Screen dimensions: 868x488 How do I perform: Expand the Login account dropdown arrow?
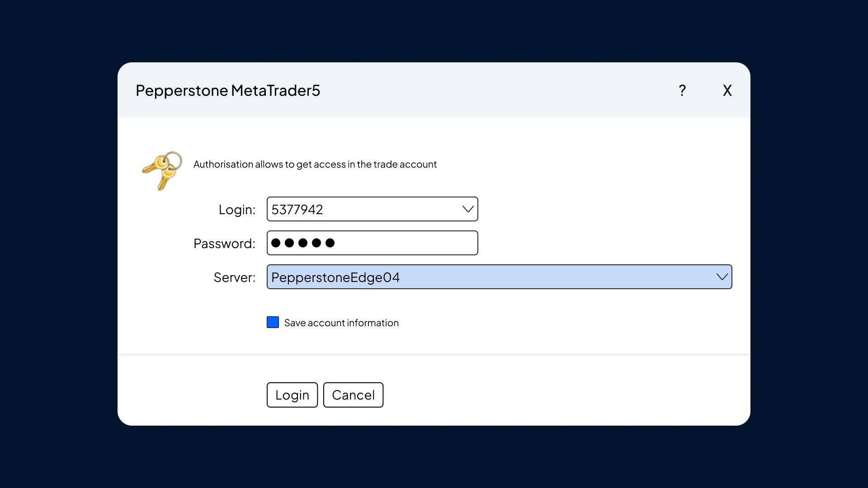pyautogui.click(x=468, y=209)
